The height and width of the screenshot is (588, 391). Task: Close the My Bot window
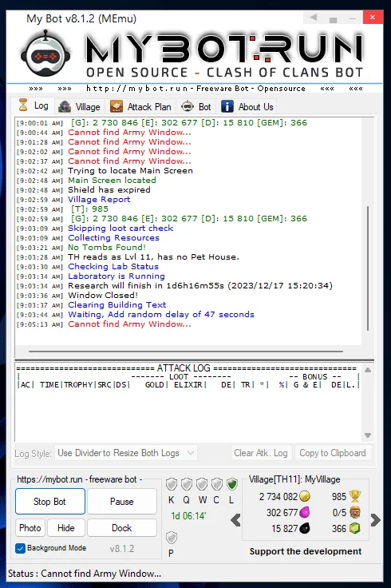click(x=373, y=18)
